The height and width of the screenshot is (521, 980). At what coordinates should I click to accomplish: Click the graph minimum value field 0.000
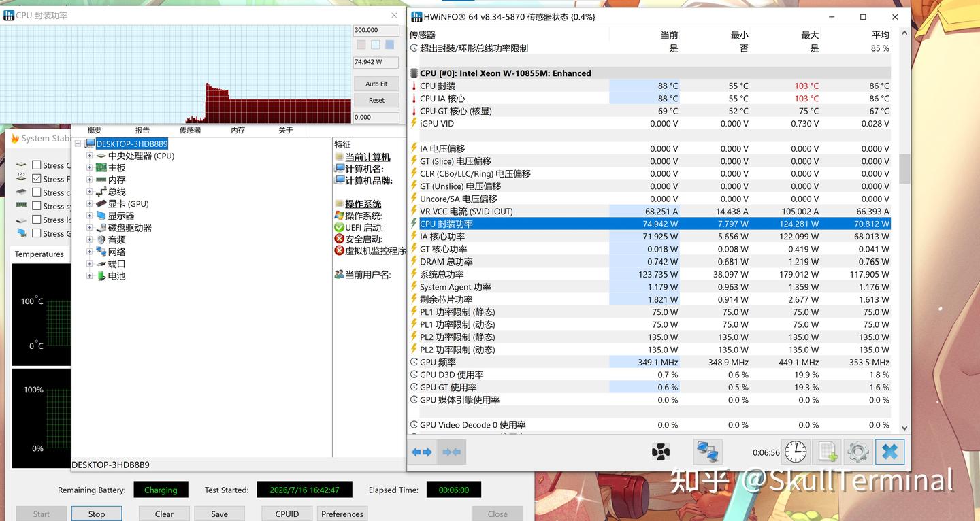376,117
